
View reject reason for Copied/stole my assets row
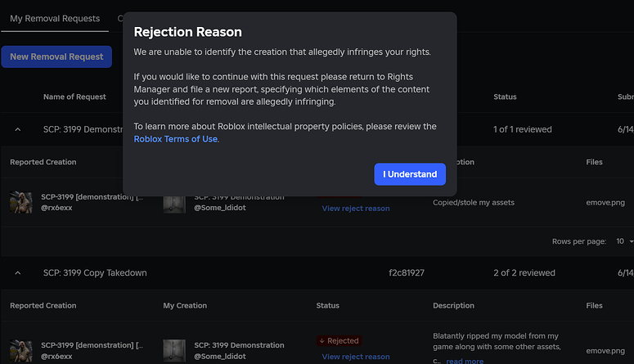tap(356, 209)
